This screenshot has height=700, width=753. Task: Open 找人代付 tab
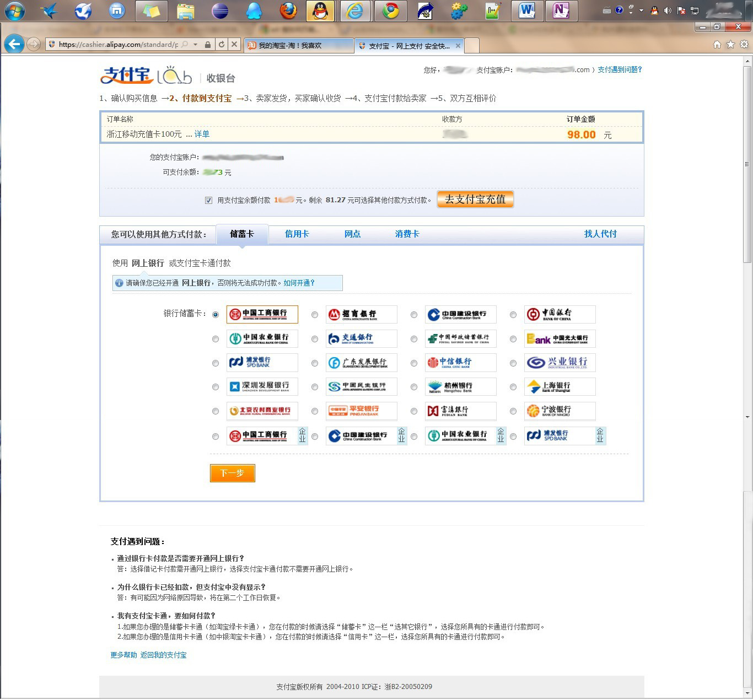pos(600,234)
